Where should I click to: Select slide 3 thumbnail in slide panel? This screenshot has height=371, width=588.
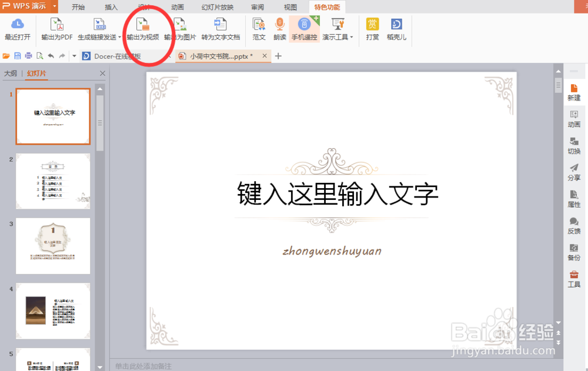point(53,246)
